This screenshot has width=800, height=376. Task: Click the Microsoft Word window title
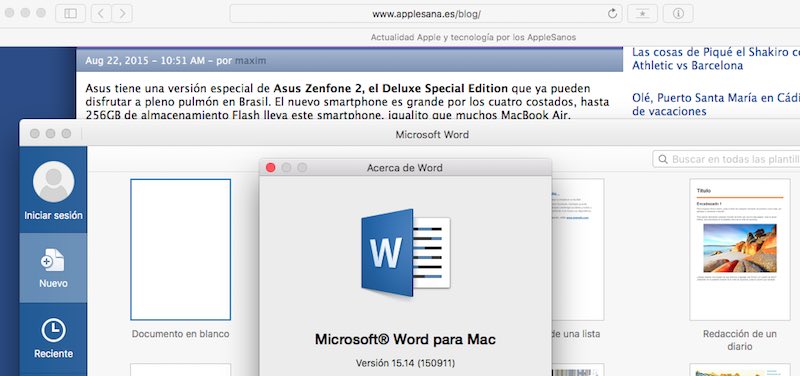point(432,135)
